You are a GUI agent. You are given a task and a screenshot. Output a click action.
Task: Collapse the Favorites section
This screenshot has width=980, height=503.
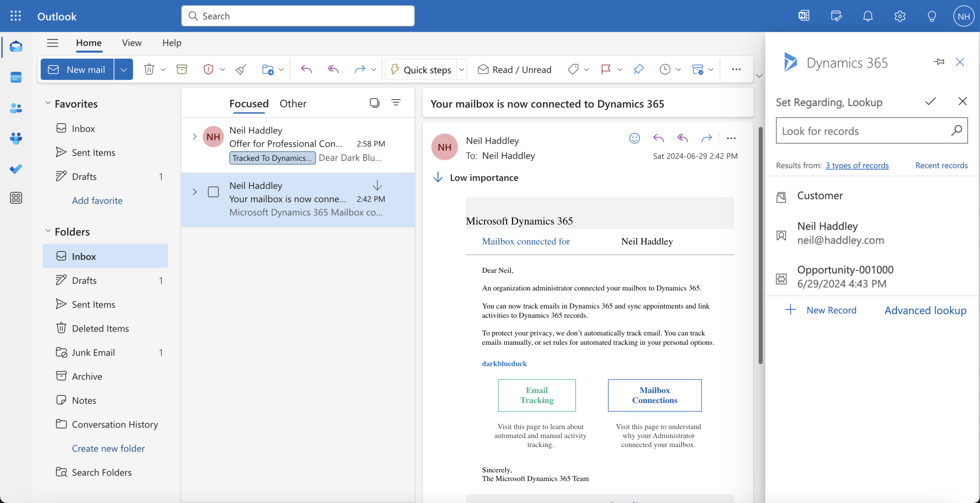coord(48,103)
